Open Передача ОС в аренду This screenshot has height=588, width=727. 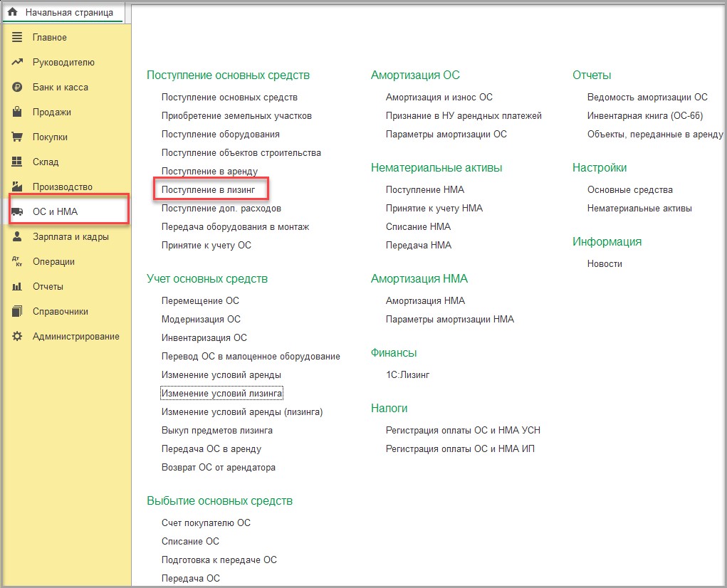211,449
